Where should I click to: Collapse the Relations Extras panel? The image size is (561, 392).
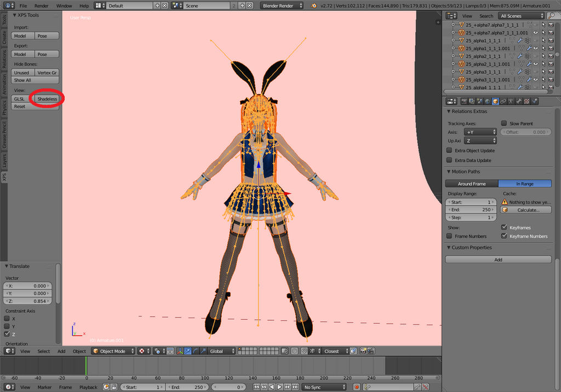point(449,112)
